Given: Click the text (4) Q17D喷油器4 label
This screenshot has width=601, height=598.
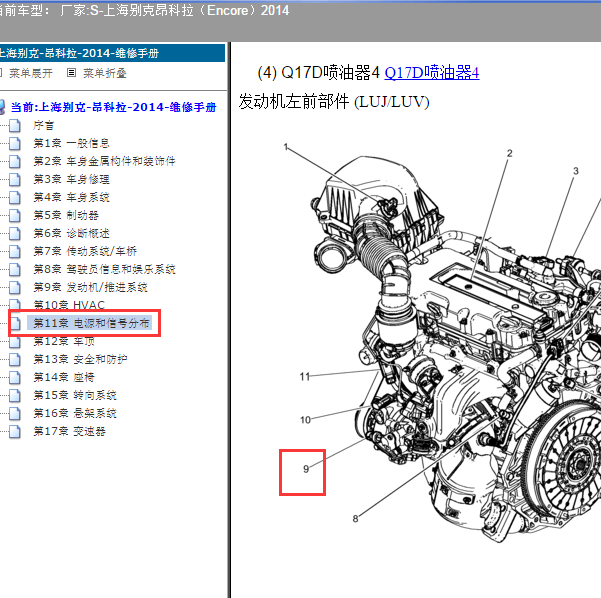Looking at the screenshot, I should click(x=318, y=72).
